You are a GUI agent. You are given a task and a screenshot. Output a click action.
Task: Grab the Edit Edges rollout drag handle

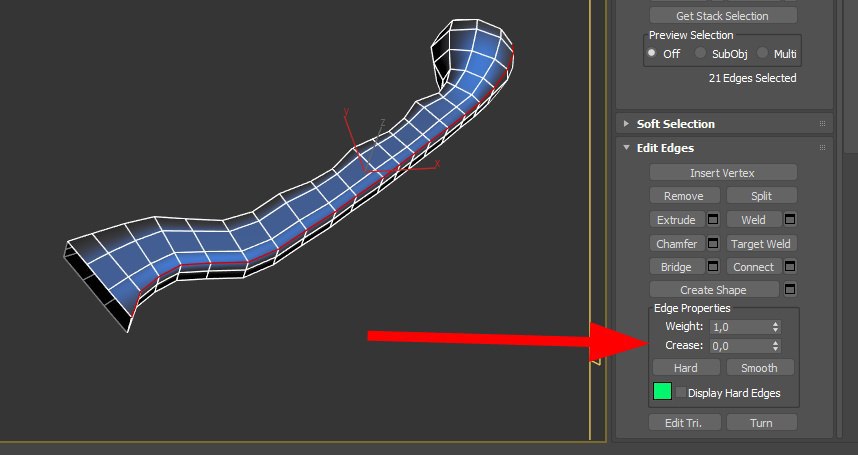822,148
